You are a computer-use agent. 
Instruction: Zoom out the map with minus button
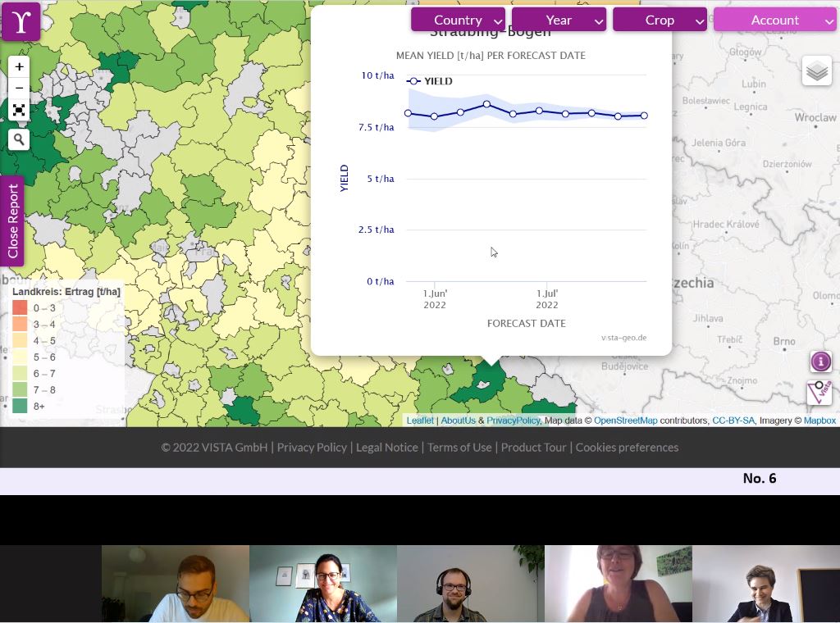click(x=19, y=88)
